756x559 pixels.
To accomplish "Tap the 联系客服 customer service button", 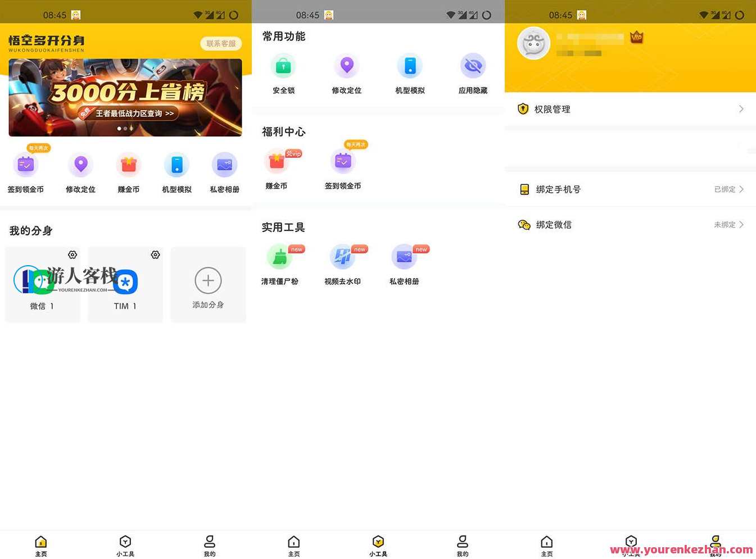I will 220,43.
